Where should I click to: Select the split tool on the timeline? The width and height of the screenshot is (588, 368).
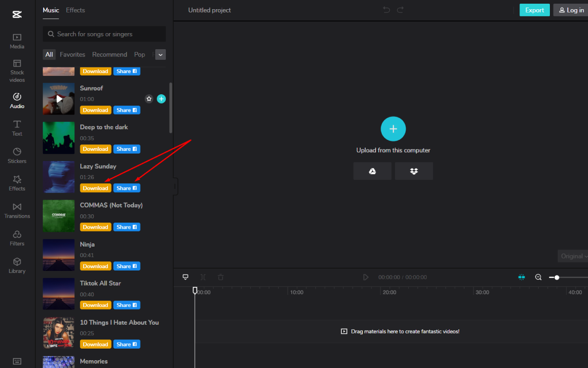point(203,277)
